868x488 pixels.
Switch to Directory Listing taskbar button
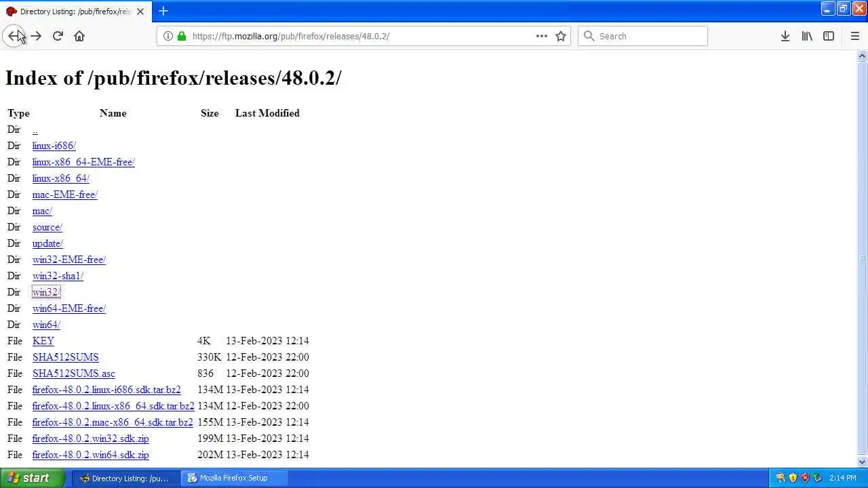click(126, 478)
